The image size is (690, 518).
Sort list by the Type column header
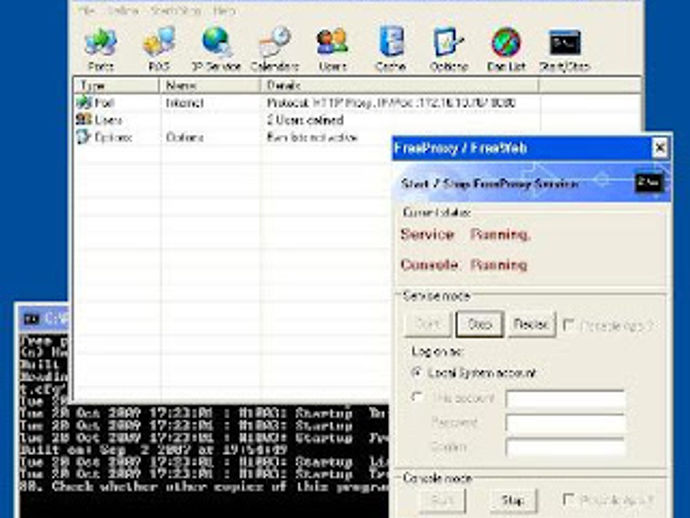coord(116,85)
